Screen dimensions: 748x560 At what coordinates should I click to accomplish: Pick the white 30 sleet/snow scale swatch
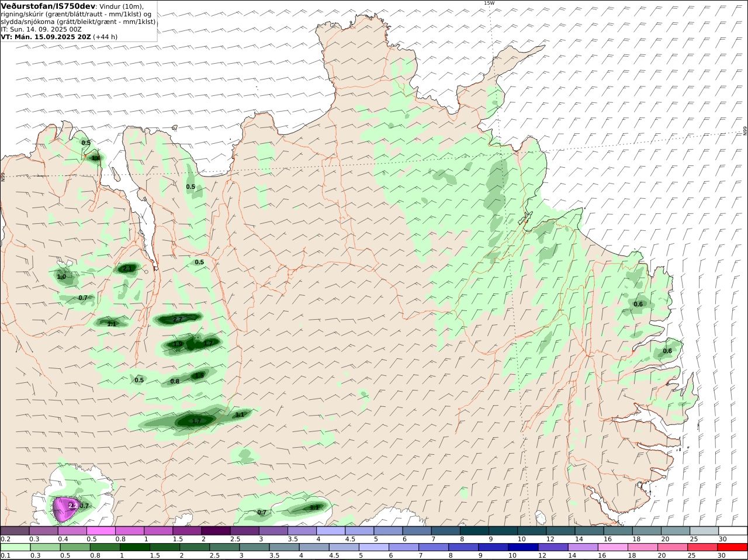733,530
